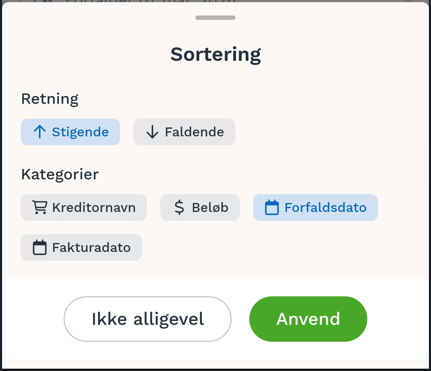Click the grey drag handle of the sheet

tap(216, 18)
